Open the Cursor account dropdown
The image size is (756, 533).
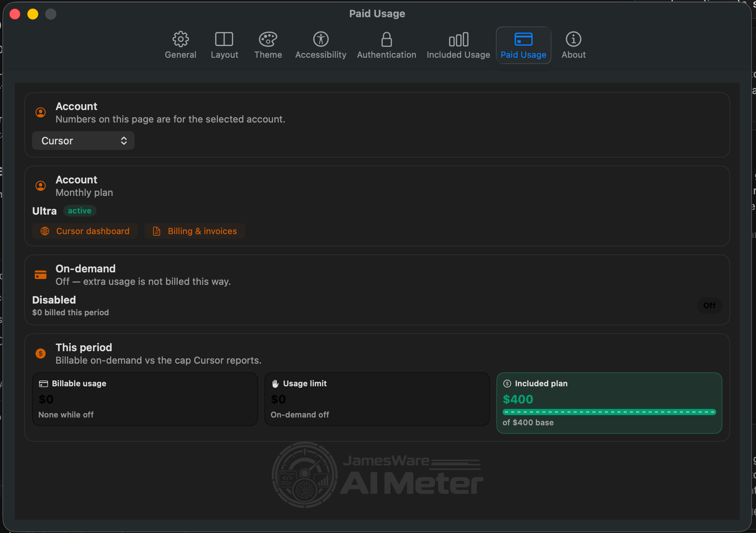click(84, 140)
